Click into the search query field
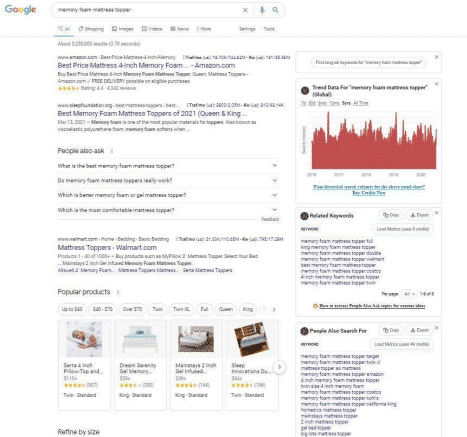Screen dimensions: 467x437 pyautogui.click(x=147, y=10)
